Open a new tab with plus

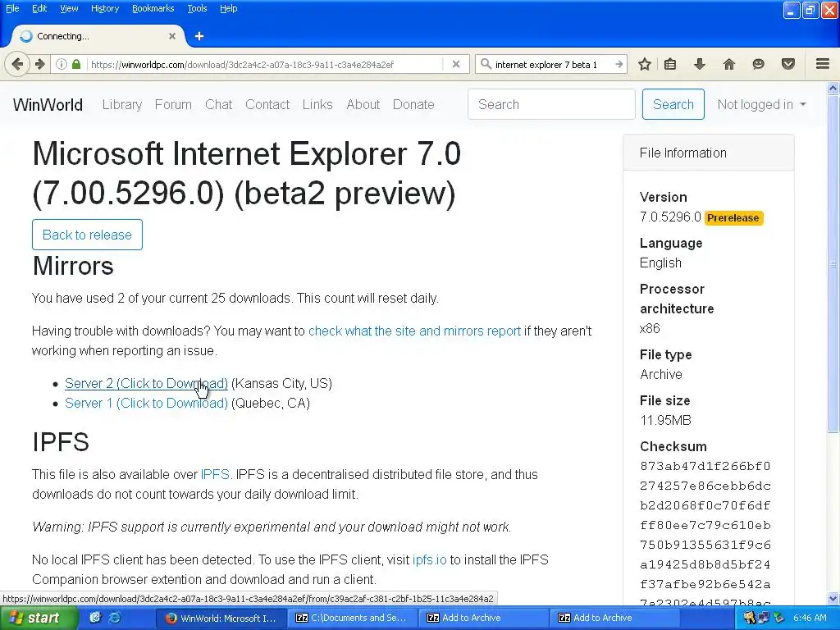199,36
